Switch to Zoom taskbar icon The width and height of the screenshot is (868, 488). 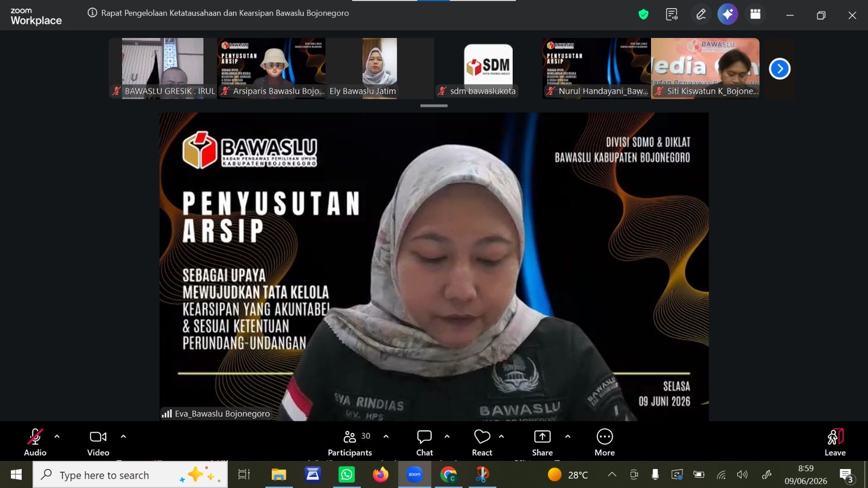[414, 475]
